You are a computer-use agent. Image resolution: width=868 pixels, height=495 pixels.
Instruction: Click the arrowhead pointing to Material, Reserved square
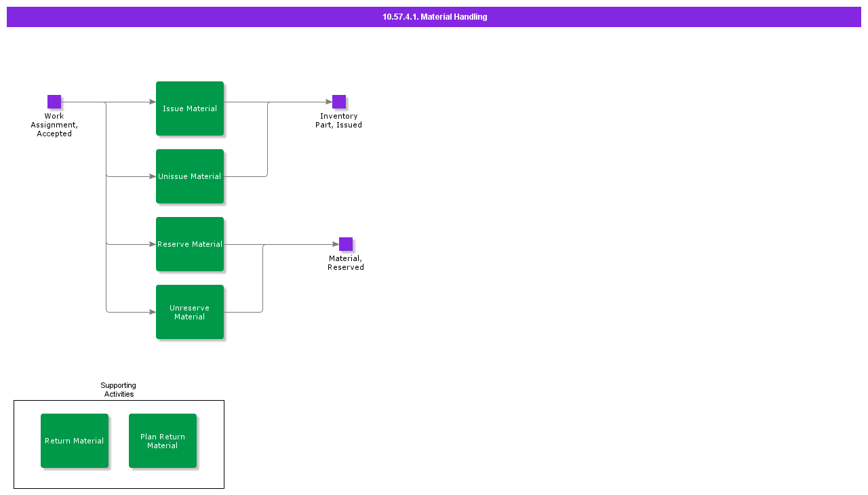click(x=336, y=245)
